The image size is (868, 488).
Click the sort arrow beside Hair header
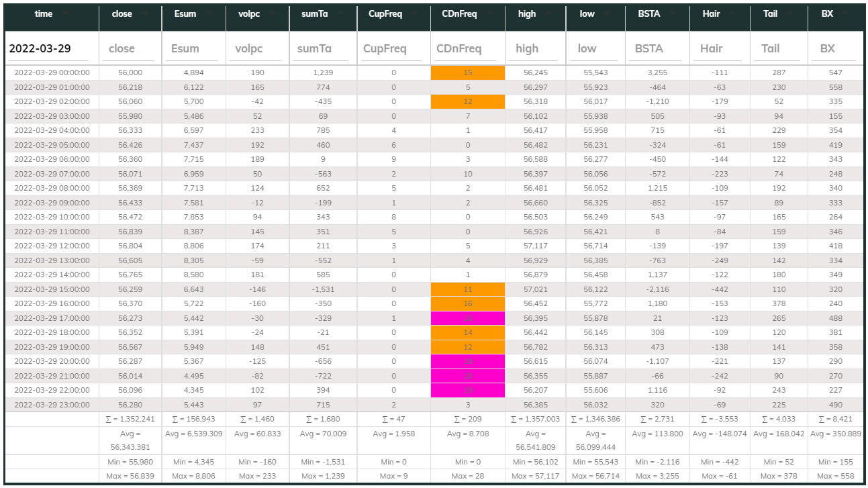pyautogui.click(x=733, y=13)
